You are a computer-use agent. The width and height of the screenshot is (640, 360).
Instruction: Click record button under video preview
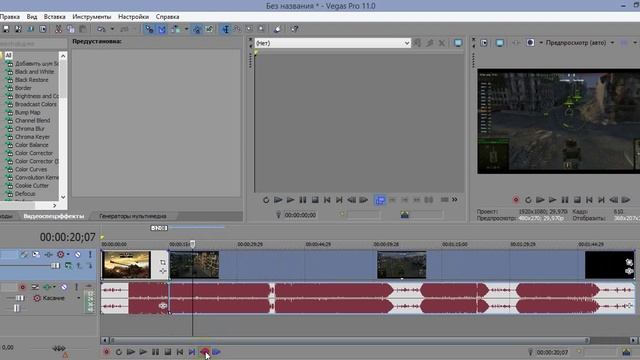coord(516,200)
